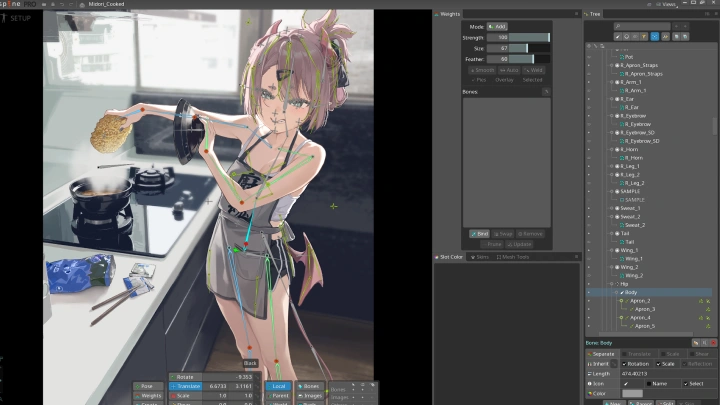Viewport: 720px width, 405px height.
Task: Click the animation filter icon in tree toolbar
Action: pyautogui.click(x=665, y=37)
